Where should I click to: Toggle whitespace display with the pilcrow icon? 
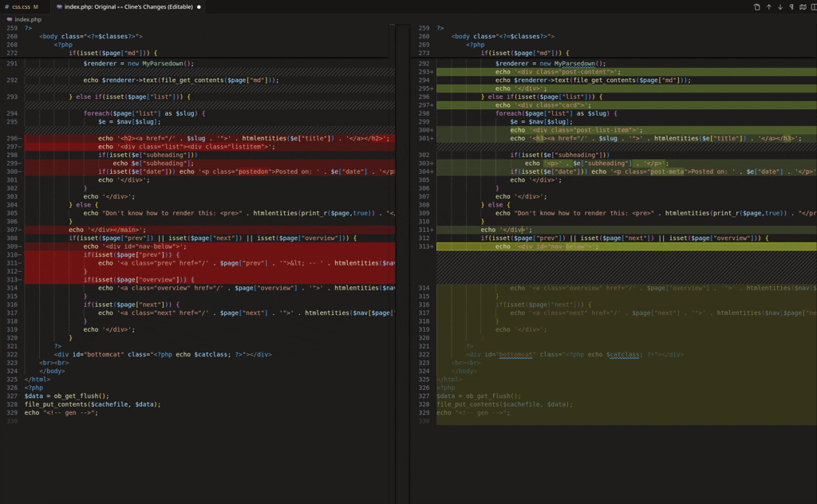click(791, 7)
